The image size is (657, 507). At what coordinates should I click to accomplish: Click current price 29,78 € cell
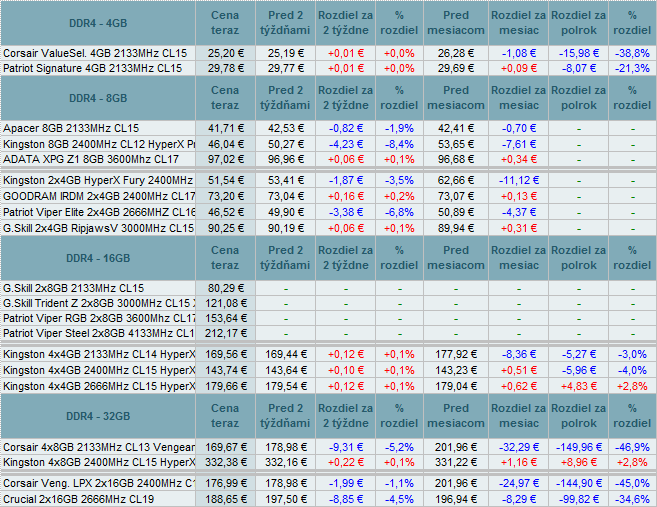(x=225, y=68)
